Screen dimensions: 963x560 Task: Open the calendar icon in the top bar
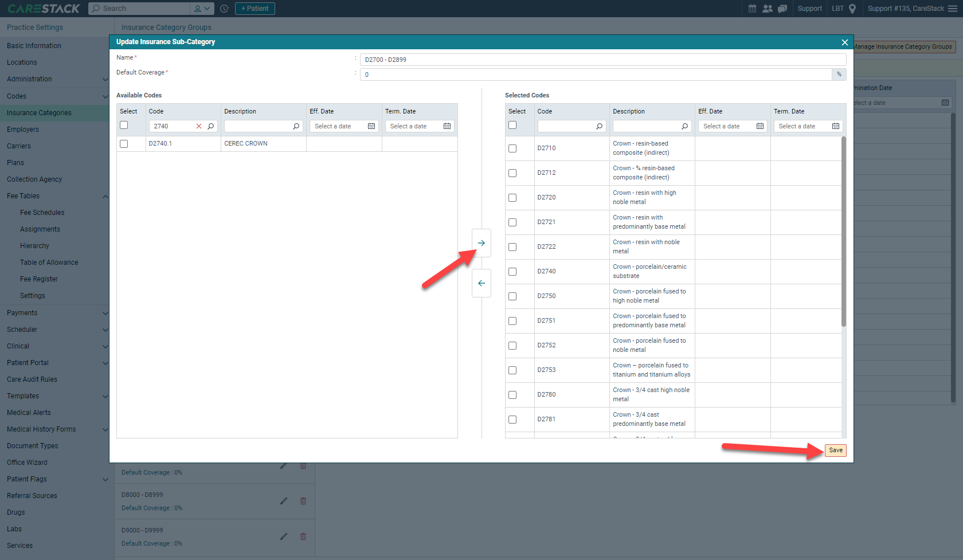pos(751,9)
